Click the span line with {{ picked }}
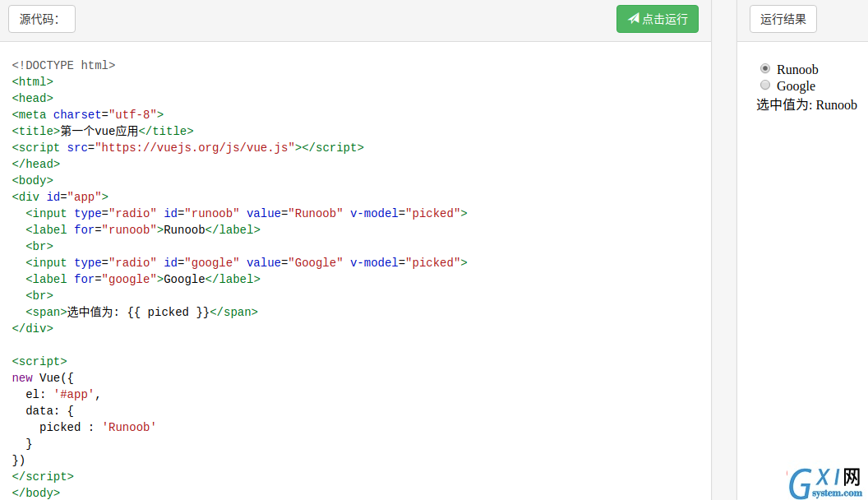 [141, 312]
